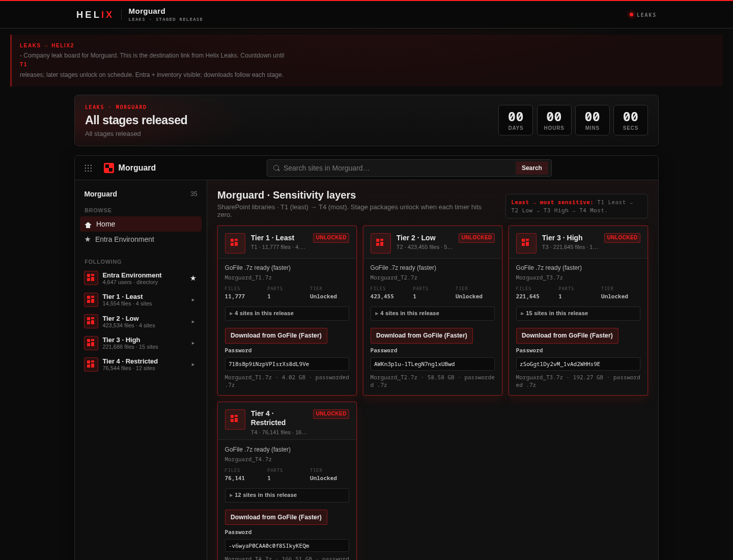Expand '12 sites in this release' disclosure

[287, 495]
